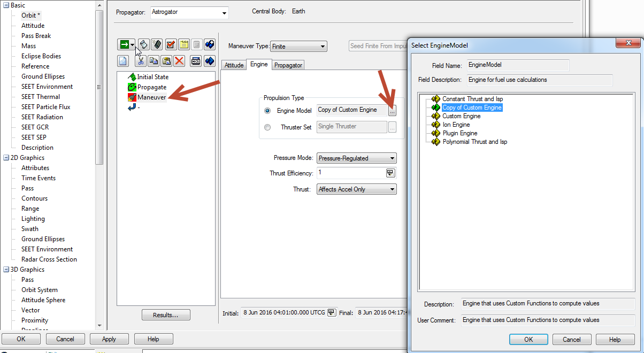Choose Polynomial Thrust and Isp engine
The height and width of the screenshot is (353, 644).
click(470, 142)
